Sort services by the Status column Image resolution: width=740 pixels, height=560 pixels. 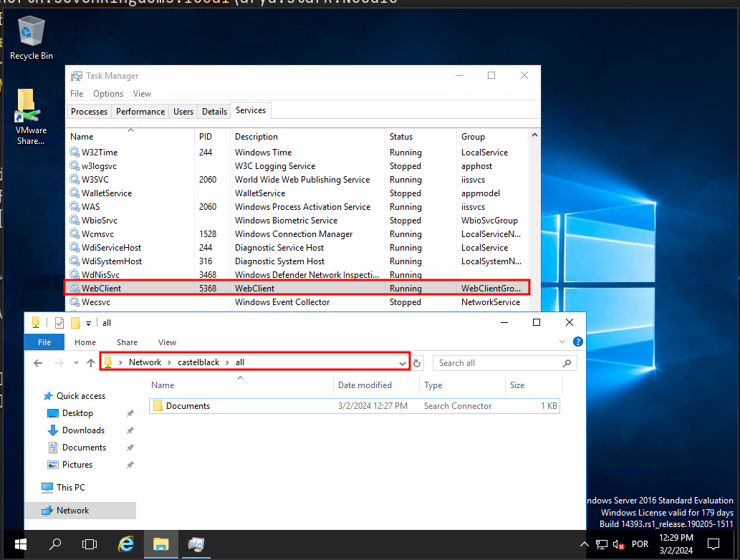(x=401, y=137)
